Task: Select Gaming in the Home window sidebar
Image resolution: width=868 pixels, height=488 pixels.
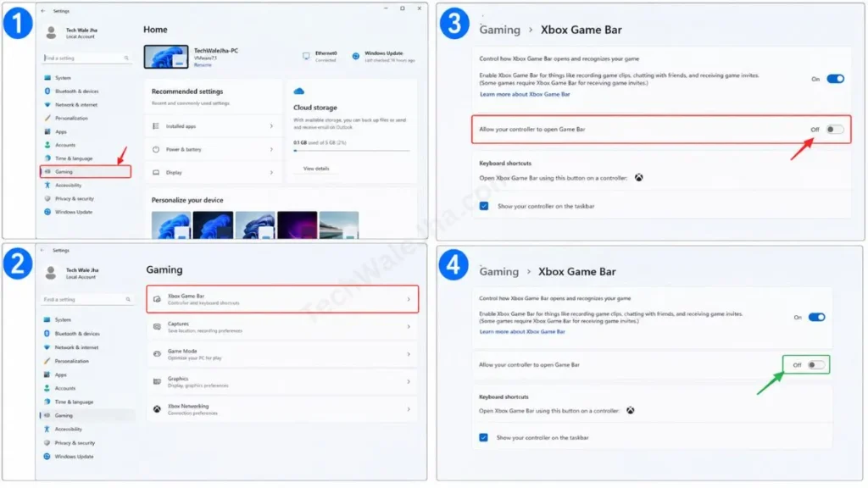Action: point(86,171)
